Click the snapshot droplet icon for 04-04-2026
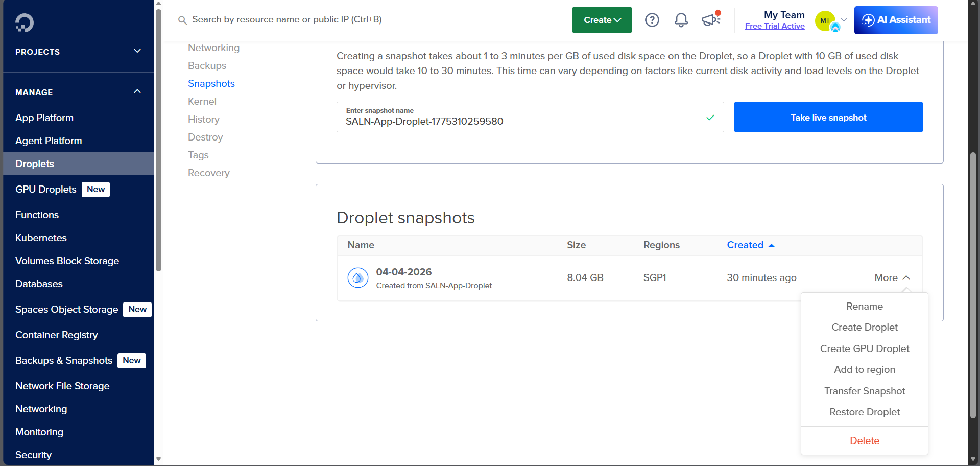Image resolution: width=980 pixels, height=466 pixels. click(357, 278)
